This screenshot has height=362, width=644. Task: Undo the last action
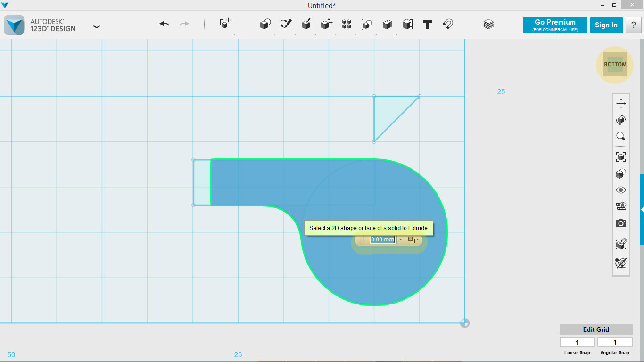[x=164, y=24]
